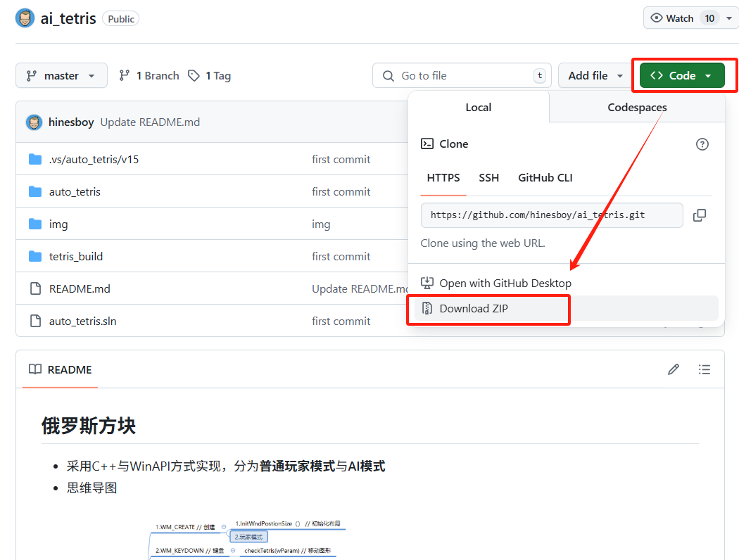The height and width of the screenshot is (560, 739).
Task: Open the README.md file
Action: 80,288
